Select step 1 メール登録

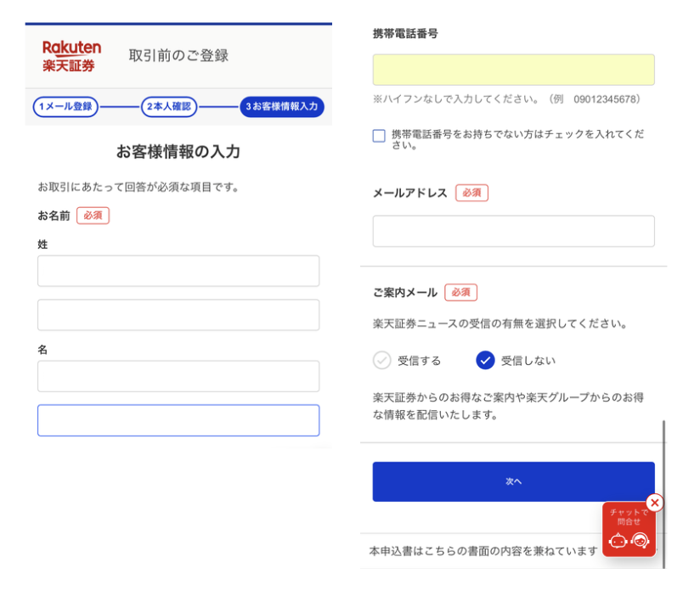(x=65, y=107)
